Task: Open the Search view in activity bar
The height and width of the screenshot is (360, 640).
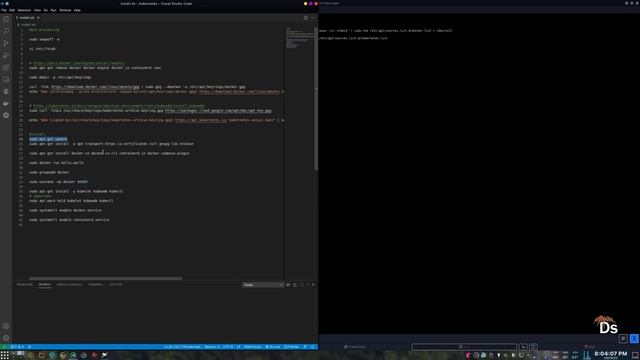Action: pos(6,31)
